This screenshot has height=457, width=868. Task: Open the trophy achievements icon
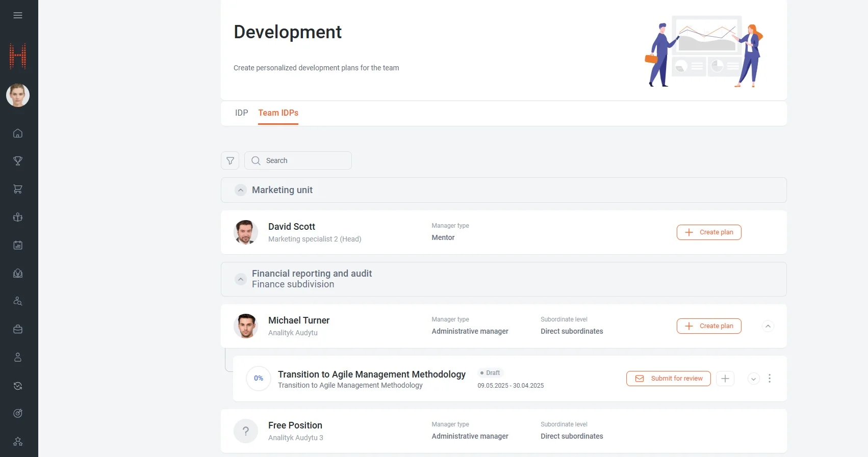[x=18, y=161]
